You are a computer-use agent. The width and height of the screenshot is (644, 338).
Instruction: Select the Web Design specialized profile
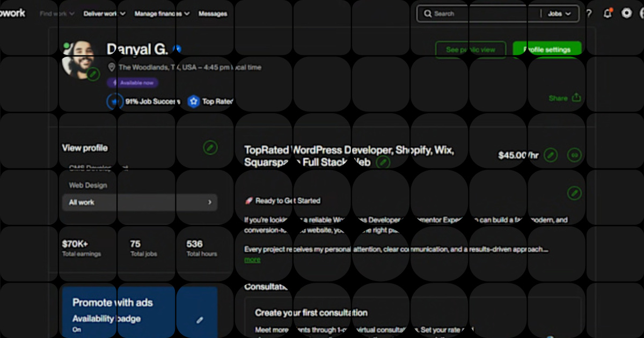pyautogui.click(x=88, y=185)
